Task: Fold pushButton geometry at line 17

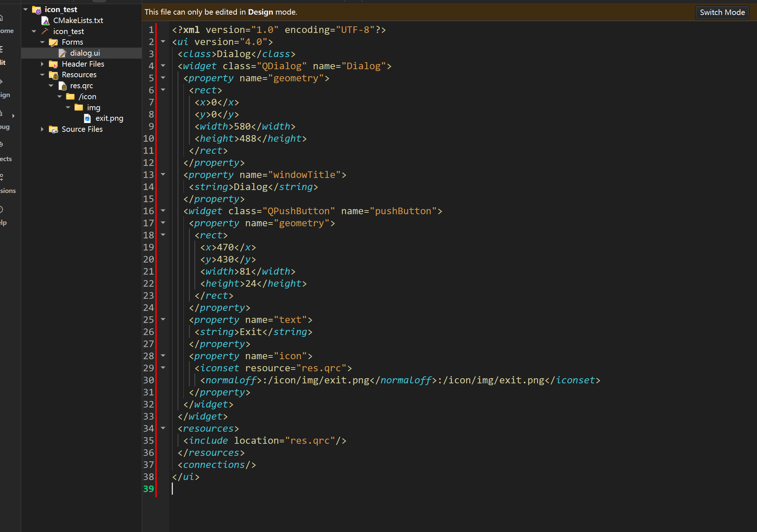Action: (x=163, y=223)
